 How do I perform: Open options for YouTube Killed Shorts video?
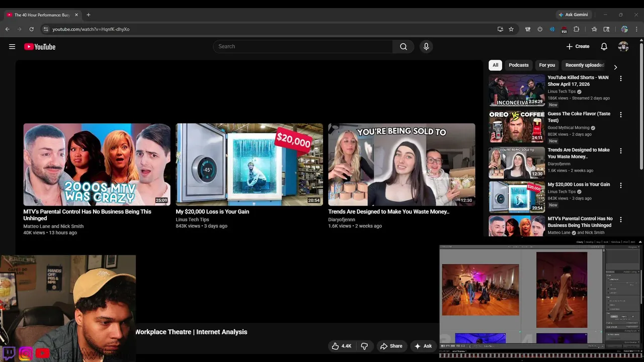(x=620, y=78)
